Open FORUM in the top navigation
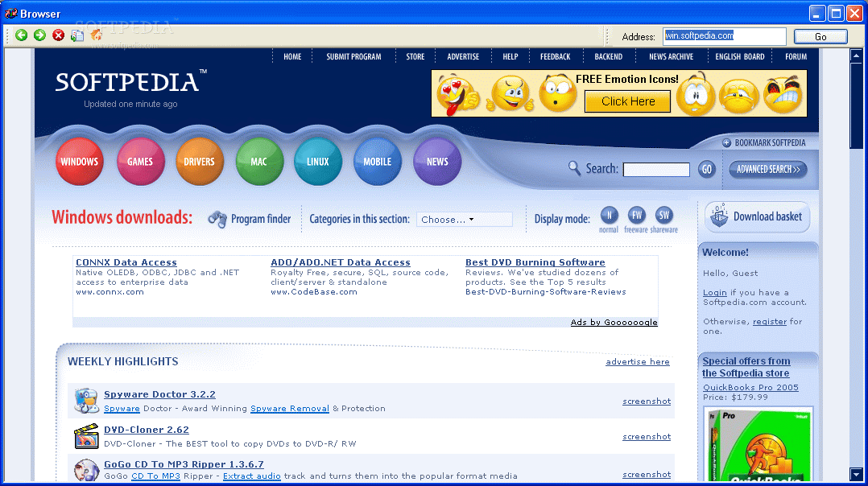The width and height of the screenshot is (868, 486). tap(796, 56)
